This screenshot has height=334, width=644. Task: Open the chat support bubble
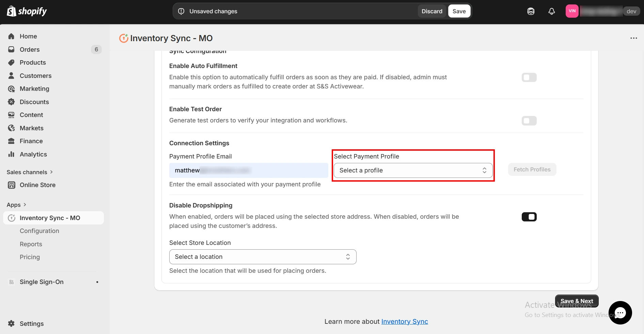click(x=620, y=313)
